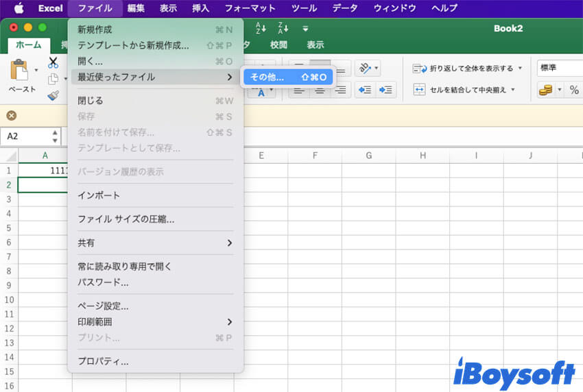Screen dimensions: 583x392
Task: Click the Cut scissors icon
Action: pyautogui.click(x=53, y=62)
